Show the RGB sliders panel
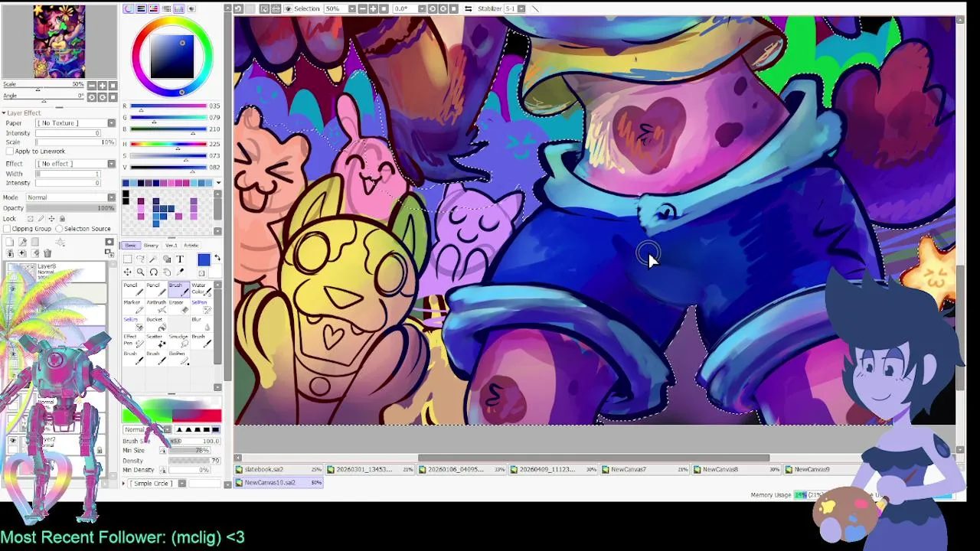The image size is (980, 551). pos(141,8)
